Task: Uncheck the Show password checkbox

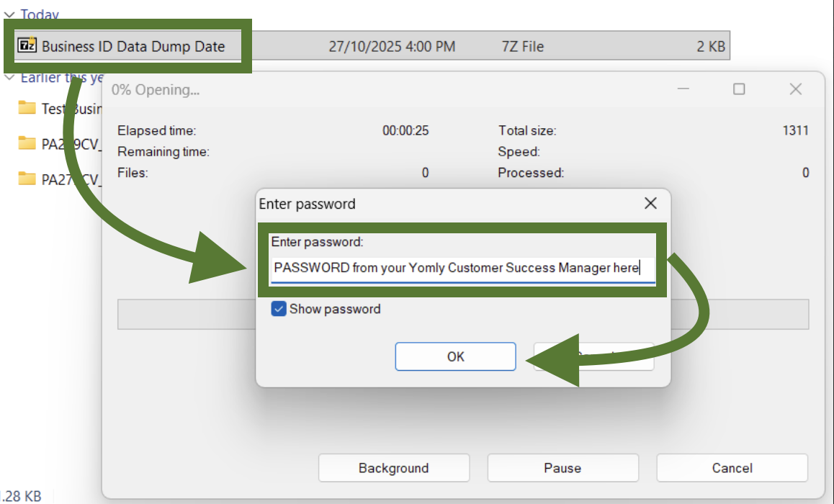Action: tap(279, 309)
